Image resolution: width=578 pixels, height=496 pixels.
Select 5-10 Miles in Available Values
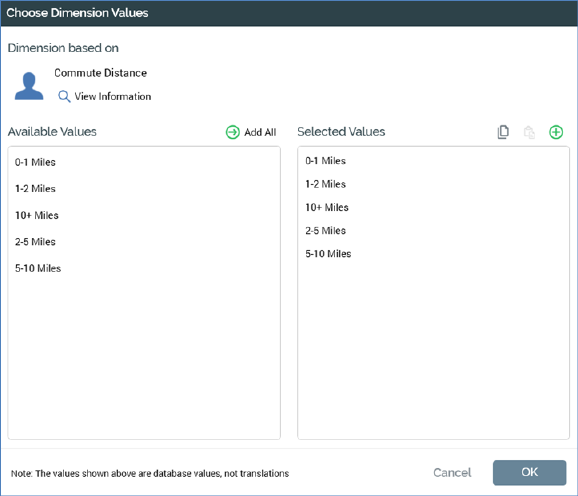coord(144,268)
